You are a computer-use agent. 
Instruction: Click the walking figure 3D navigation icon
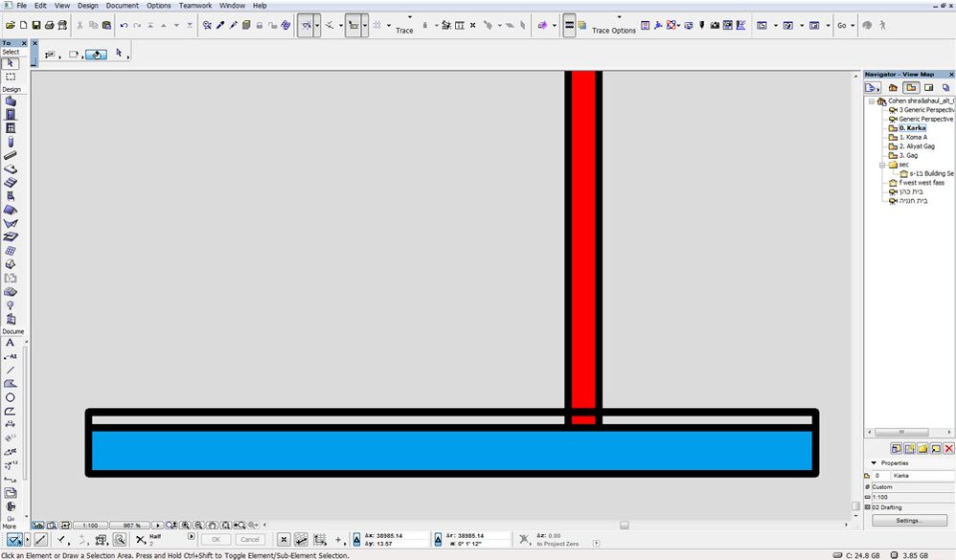point(882,25)
